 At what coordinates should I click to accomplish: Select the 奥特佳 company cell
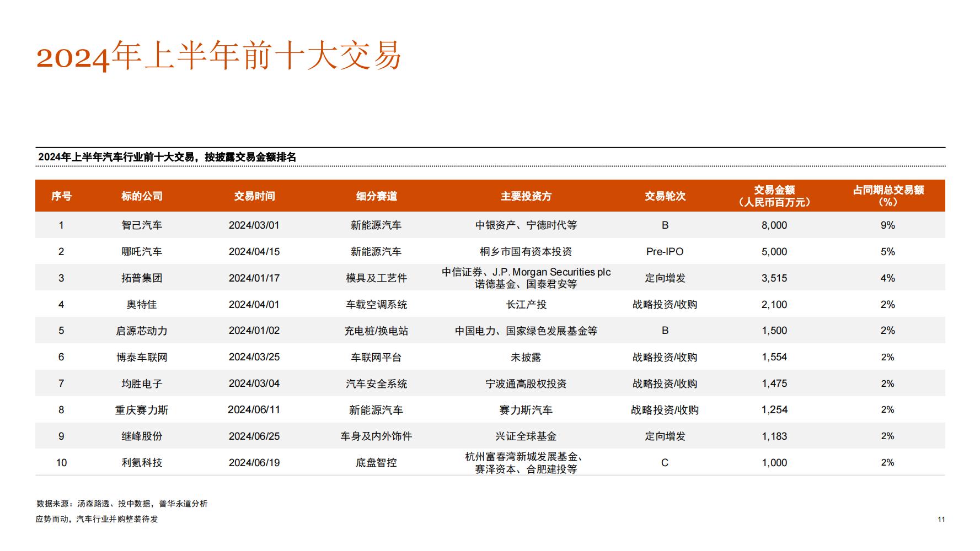142,305
